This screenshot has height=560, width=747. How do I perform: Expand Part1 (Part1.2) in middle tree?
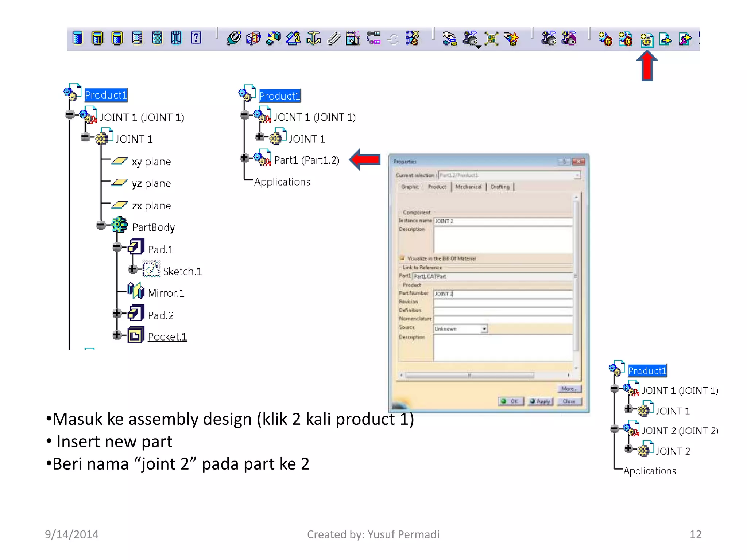pos(244,158)
